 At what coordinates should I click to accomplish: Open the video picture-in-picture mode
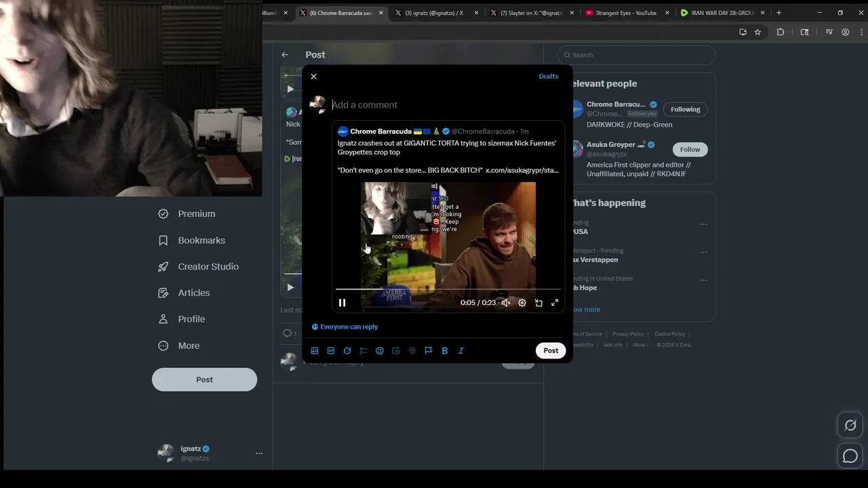click(538, 303)
